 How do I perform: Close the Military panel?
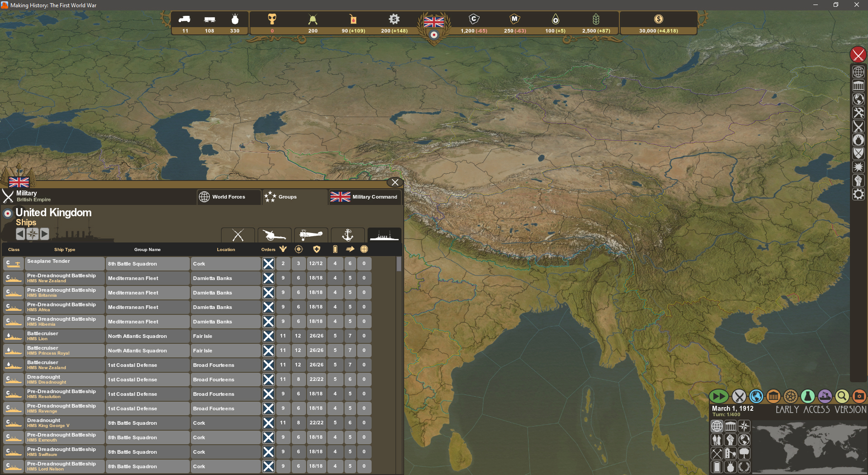tap(395, 182)
